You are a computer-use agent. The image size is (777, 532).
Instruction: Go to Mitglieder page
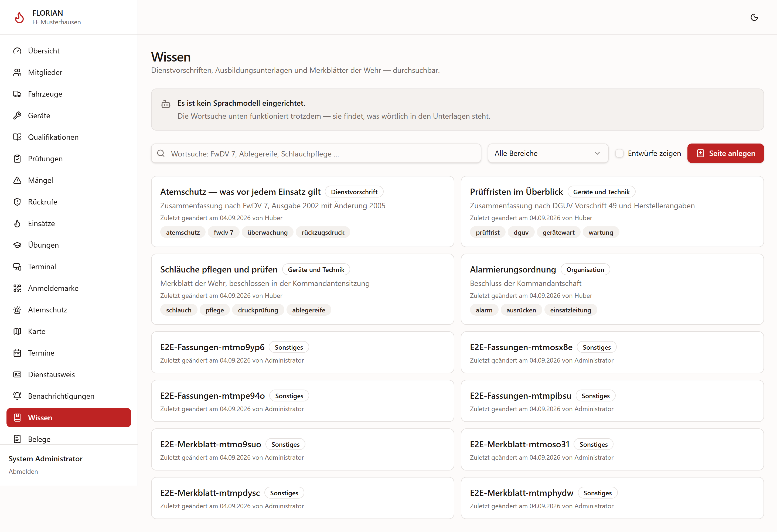(x=69, y=72)
